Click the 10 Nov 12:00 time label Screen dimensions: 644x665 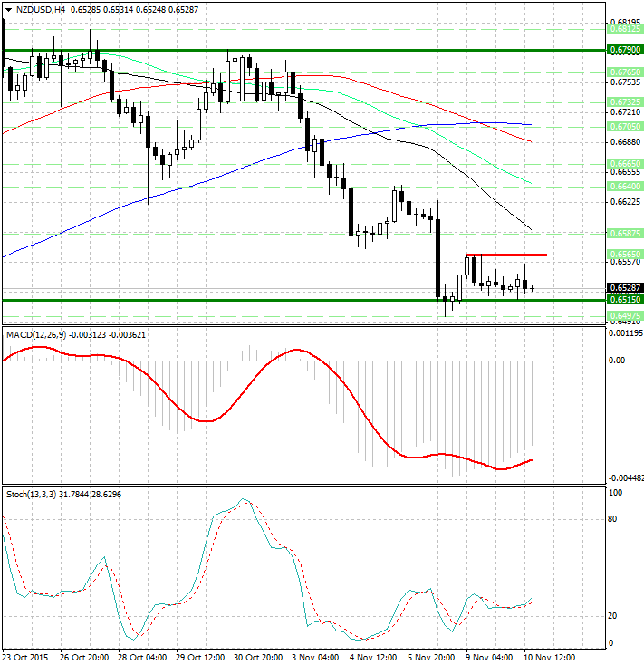pyautogui.click(x=550, y=658)
